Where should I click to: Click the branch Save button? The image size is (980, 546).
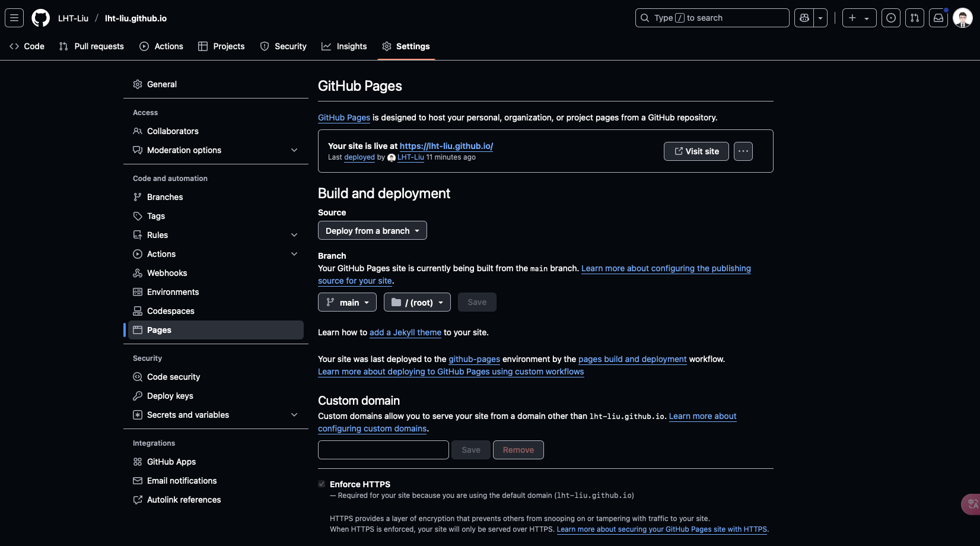[477, 302]
